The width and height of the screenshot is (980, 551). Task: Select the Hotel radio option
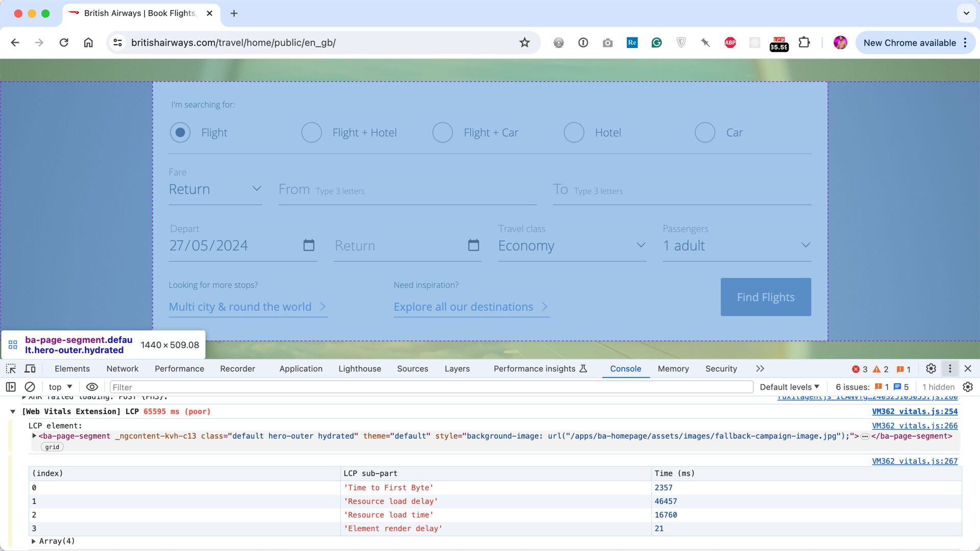tap(574, 133)
